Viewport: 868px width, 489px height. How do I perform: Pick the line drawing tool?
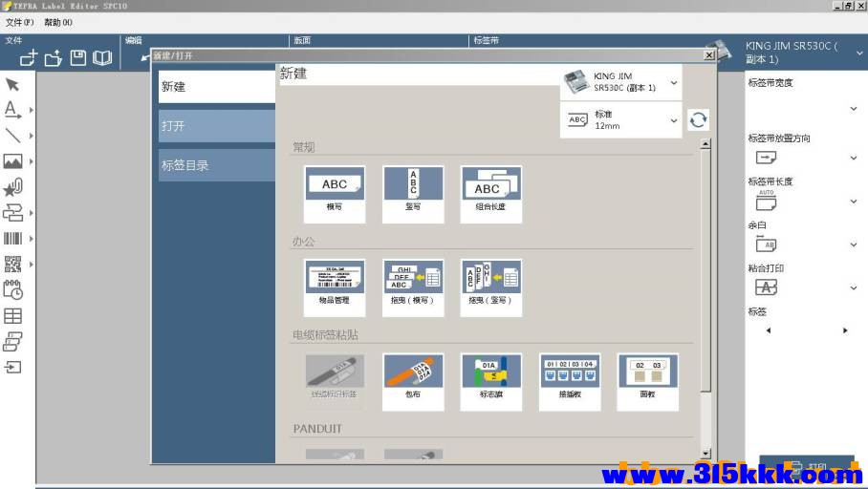pos(12,136)
